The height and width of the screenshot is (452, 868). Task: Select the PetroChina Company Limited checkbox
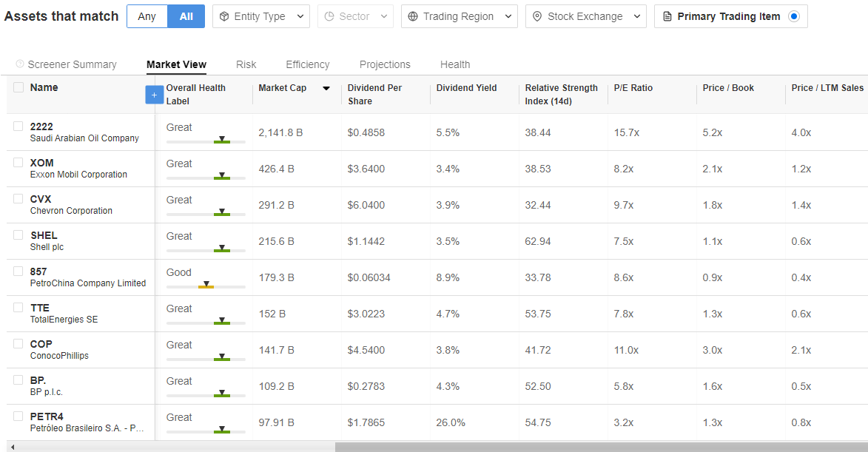tap(18, 271)
